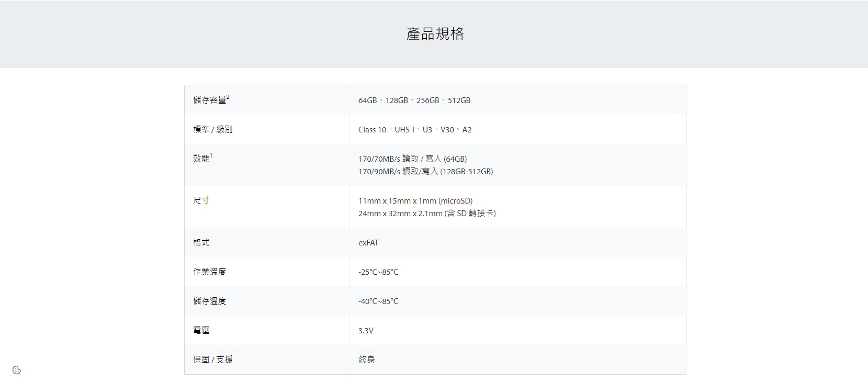Screen dimensions: 868x382
Task: Click the 產品規格 section heading
Action: coord(435,34)
